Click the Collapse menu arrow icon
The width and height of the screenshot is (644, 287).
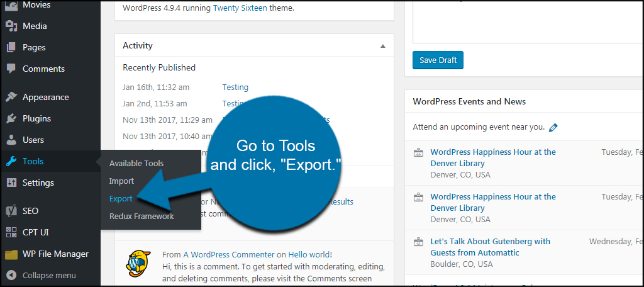click(11, 275)
